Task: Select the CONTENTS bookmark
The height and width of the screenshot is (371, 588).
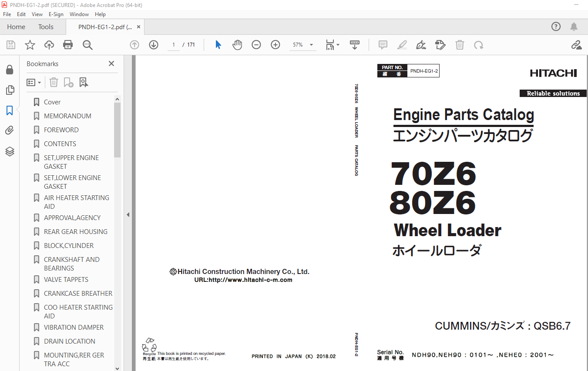Action: click(60, 144)
